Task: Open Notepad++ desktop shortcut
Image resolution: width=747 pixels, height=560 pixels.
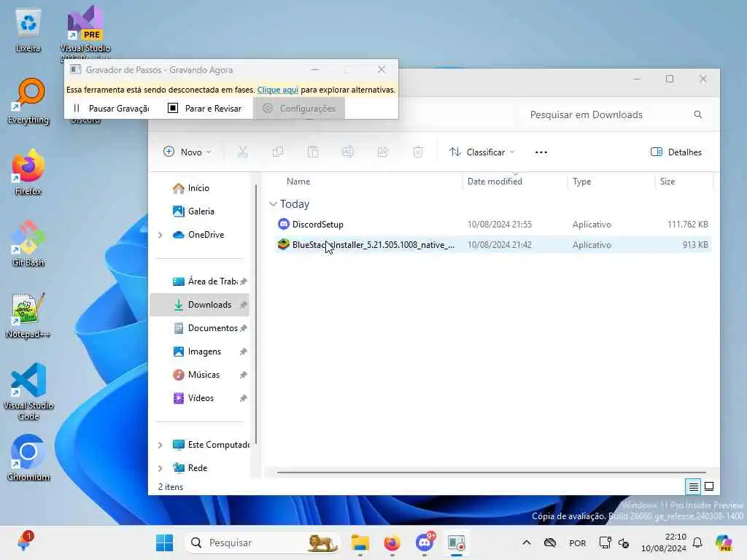Action: [28, 315]
